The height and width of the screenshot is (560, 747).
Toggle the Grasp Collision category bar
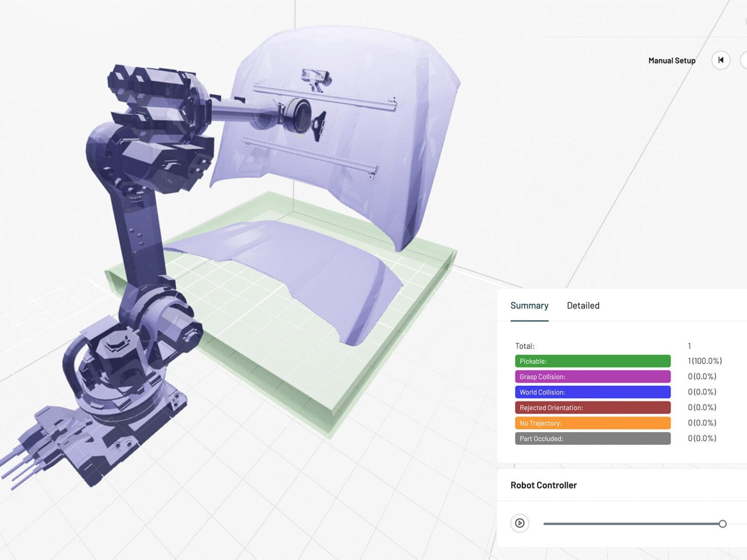592,376
